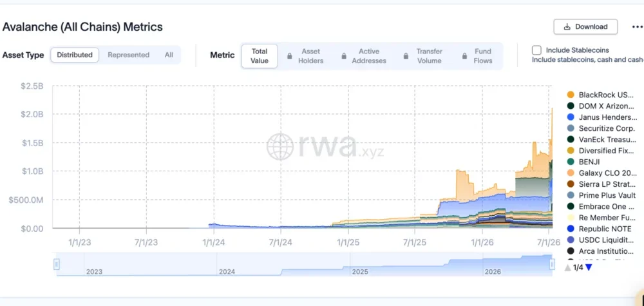
Task: Toggle the Diversified Fix legend entry
Action: coord(601,151)
